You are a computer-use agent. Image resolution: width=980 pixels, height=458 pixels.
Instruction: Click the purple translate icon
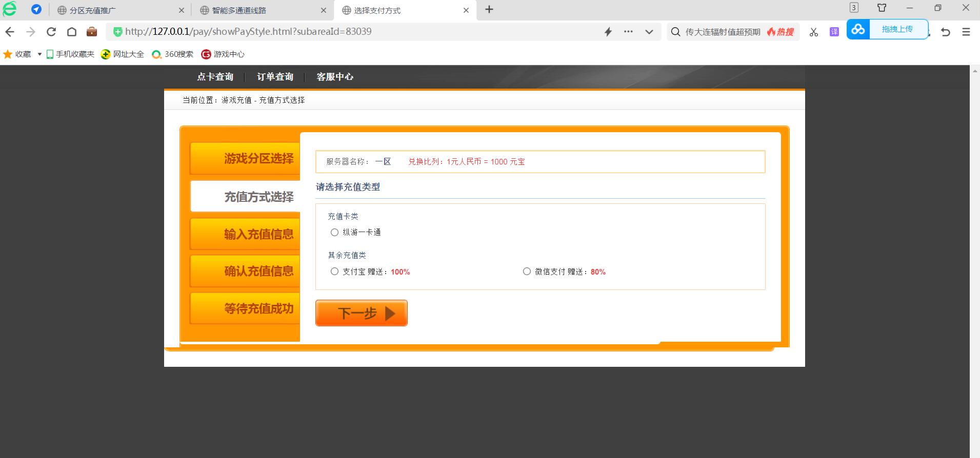pyautogui.click(x=834, y=32)
